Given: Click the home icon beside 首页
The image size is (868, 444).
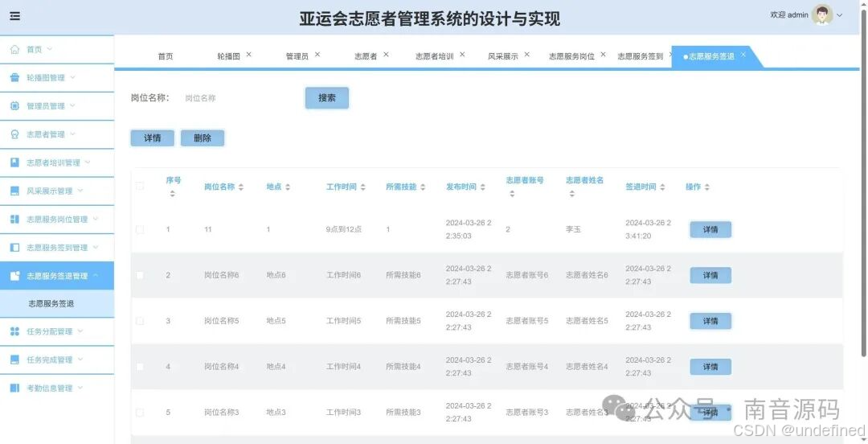Looking at the screenshot, I should (15, 49).
